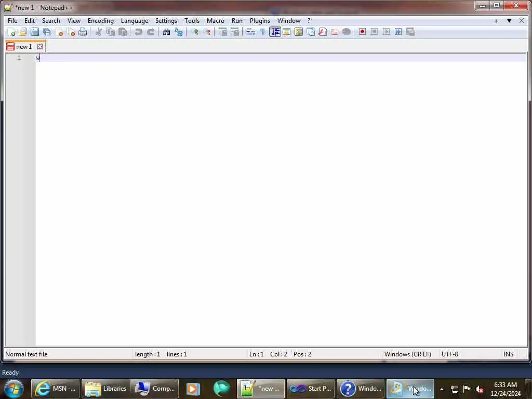Open the Settings menu
532x399 pixels.
166,21
